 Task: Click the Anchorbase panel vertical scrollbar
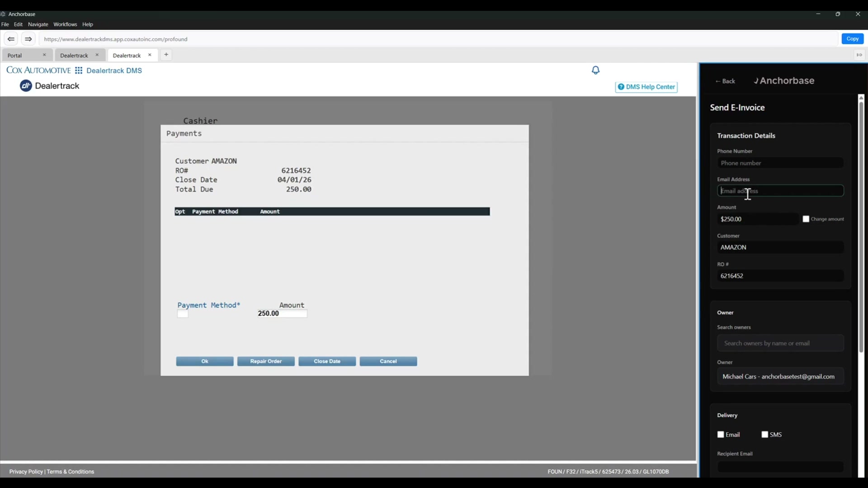click(x=861, y=227)
